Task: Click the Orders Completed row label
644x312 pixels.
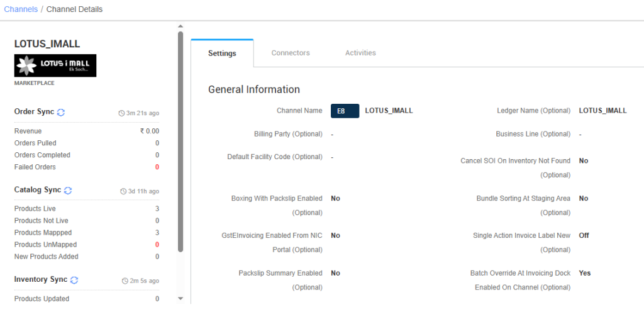Action: (x=42, y=155)
